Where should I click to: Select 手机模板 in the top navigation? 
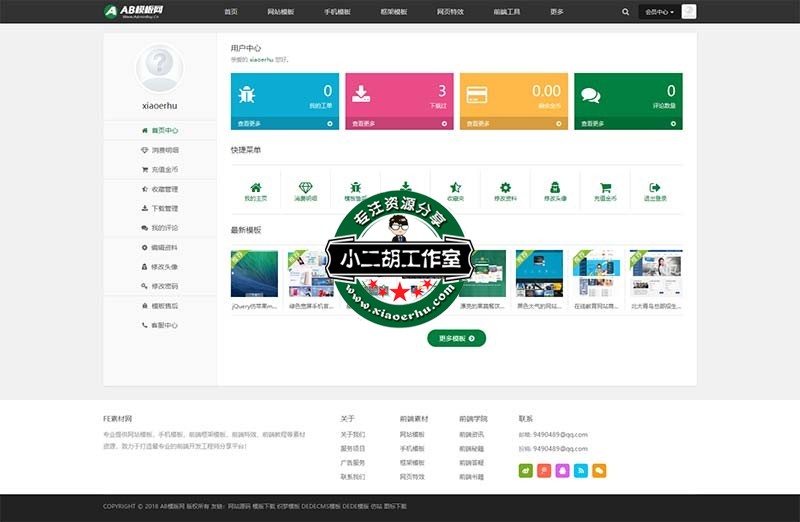(338, 12)
